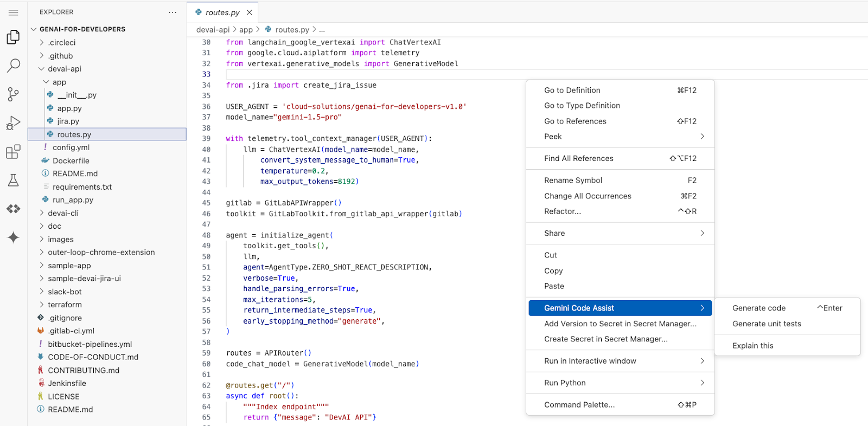This screenshot has height=426, width=868.
Task: Select Refactor... menu entry
Action: point(620,211)
